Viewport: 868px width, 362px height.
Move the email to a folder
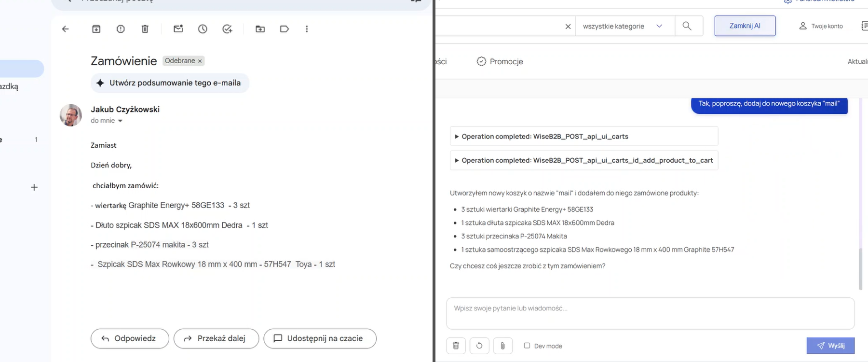coord(260,29)
